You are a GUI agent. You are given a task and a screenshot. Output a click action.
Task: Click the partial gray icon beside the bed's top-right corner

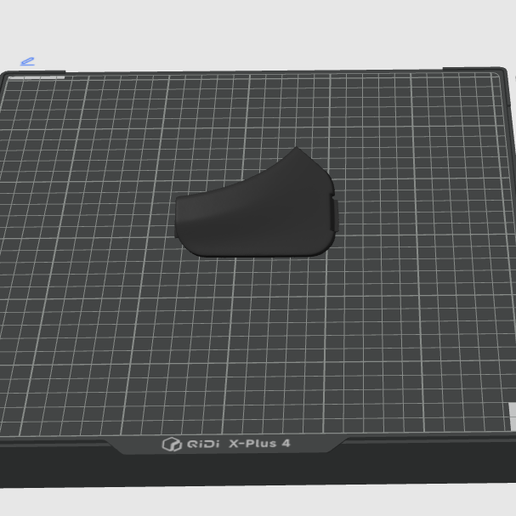pos(515,78)
